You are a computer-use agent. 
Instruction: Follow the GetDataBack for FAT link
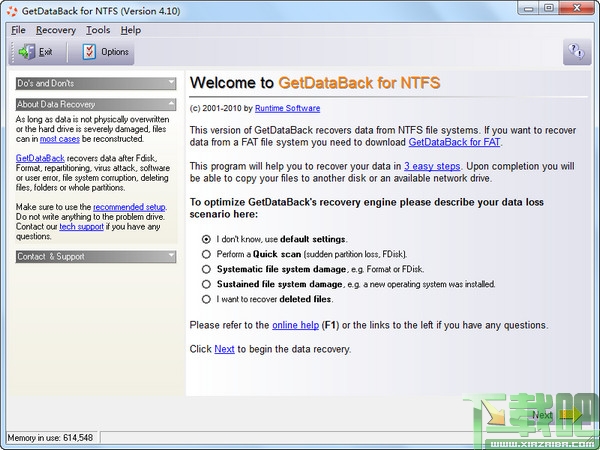point(454,142)
